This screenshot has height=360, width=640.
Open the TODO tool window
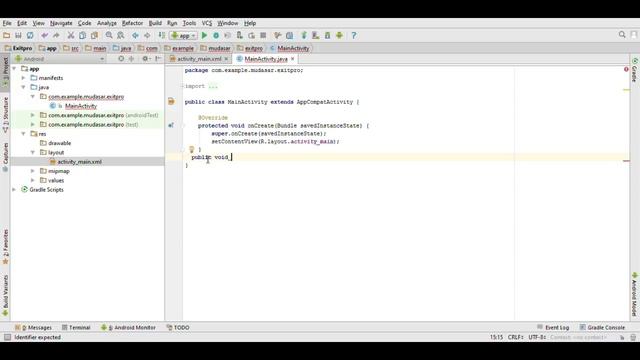[178, 327]
